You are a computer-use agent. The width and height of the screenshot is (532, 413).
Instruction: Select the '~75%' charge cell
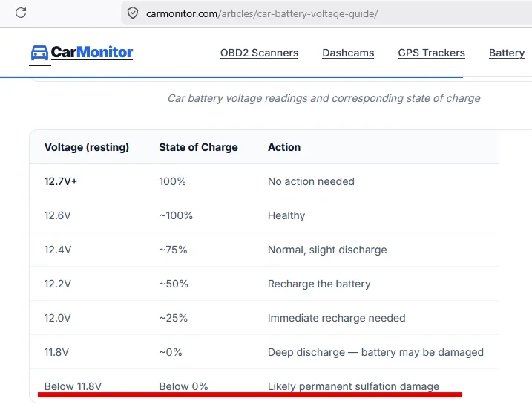pos(173,250)
